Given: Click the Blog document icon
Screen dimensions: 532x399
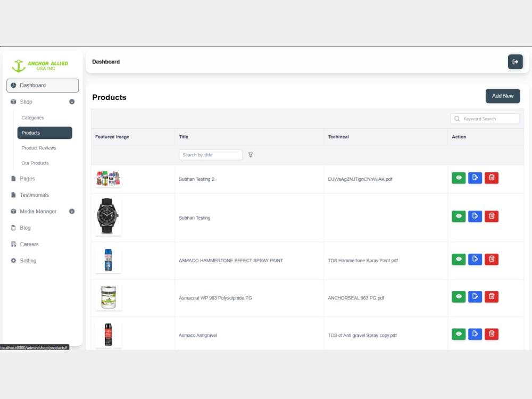Looking at the screenshot, I should tap(13, 228).
